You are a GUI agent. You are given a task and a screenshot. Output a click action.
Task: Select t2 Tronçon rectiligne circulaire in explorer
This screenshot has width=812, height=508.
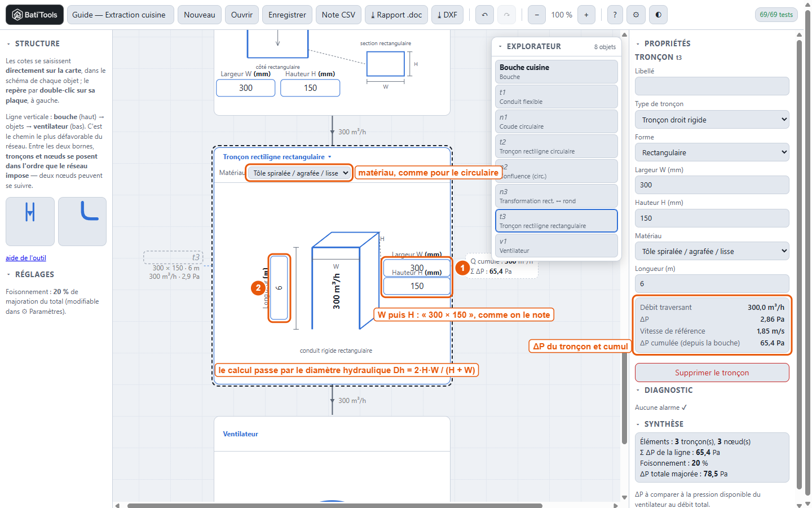pos(556,146)
